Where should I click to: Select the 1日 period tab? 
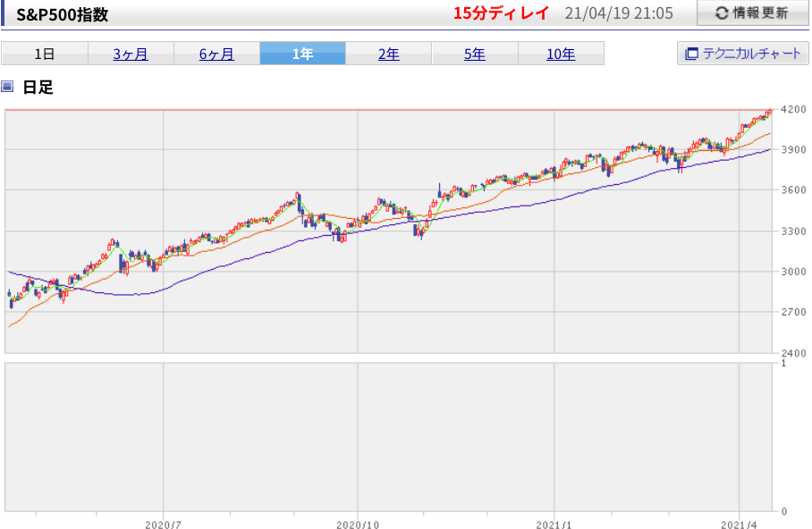coord(45,54)
